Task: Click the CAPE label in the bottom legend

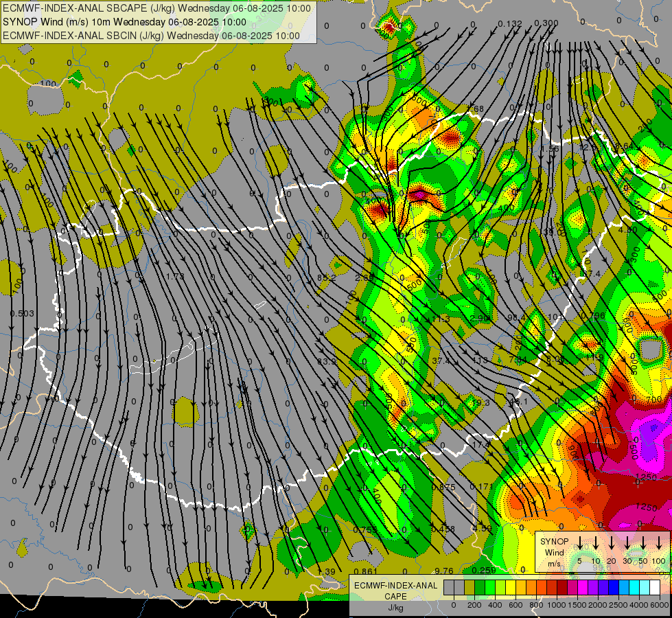Action: tap(395, 597)
